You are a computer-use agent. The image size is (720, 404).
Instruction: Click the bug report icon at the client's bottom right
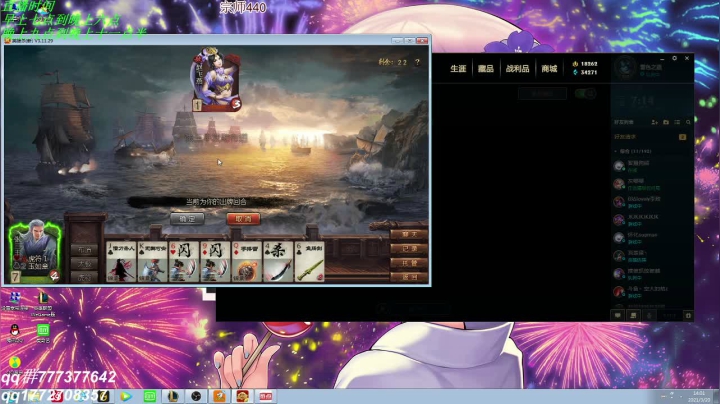[688, 315]
